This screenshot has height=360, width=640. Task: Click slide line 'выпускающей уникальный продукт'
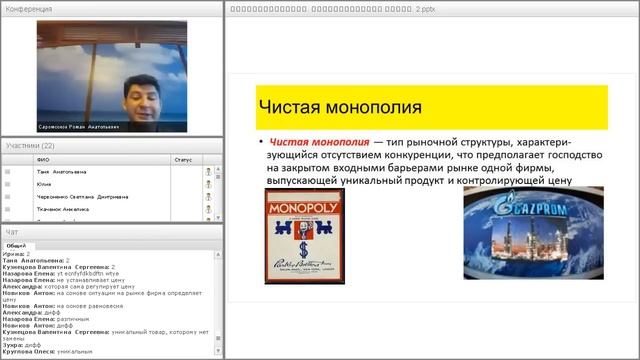pyautogui.click(x=419, y=180)
